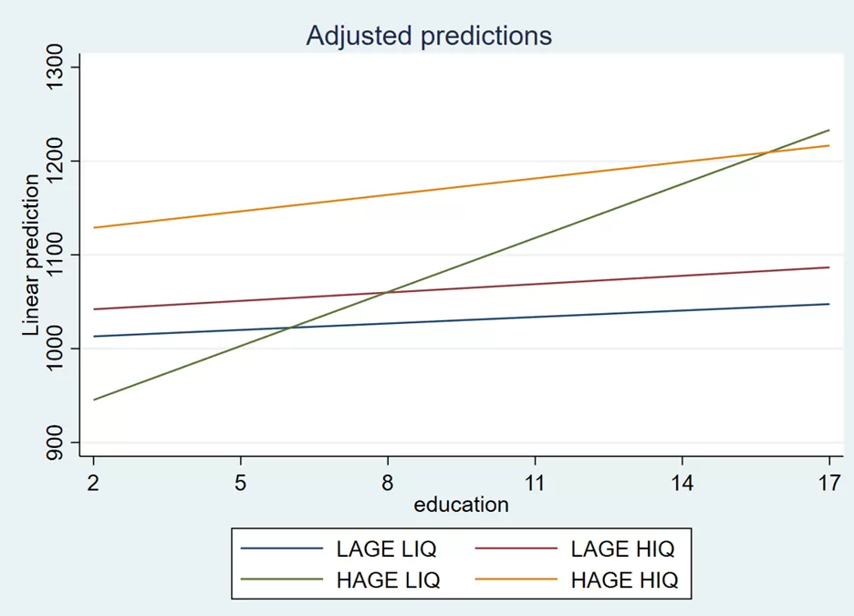Screen dimensions: 854x616
Task: Click the x-axis tick label 14
Action: click(682, 483)
